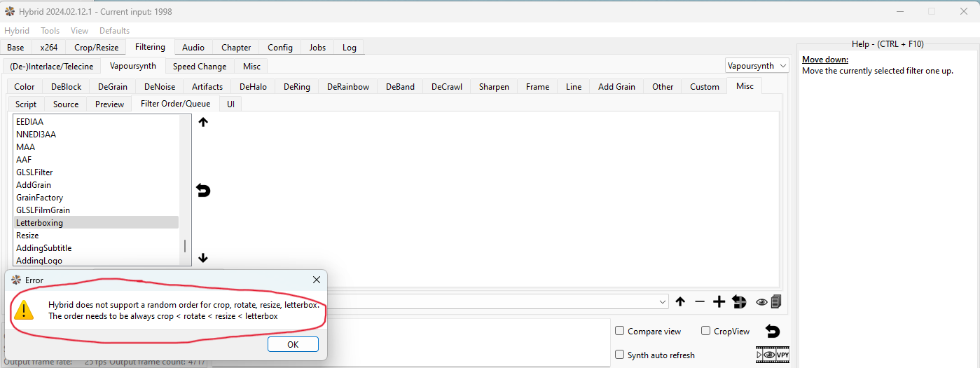This screenshot has width=980, height=368.
Task: Select the Artifacts filter tab
Action: (x=207, y=87)
